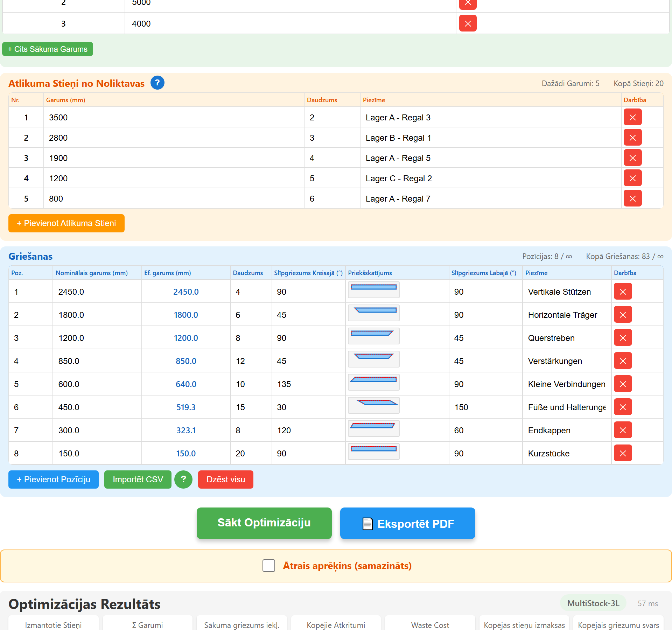This screenshot has width=672, height=630.
Task: Open profile preview for Querstreben
Action: point(373,336)
